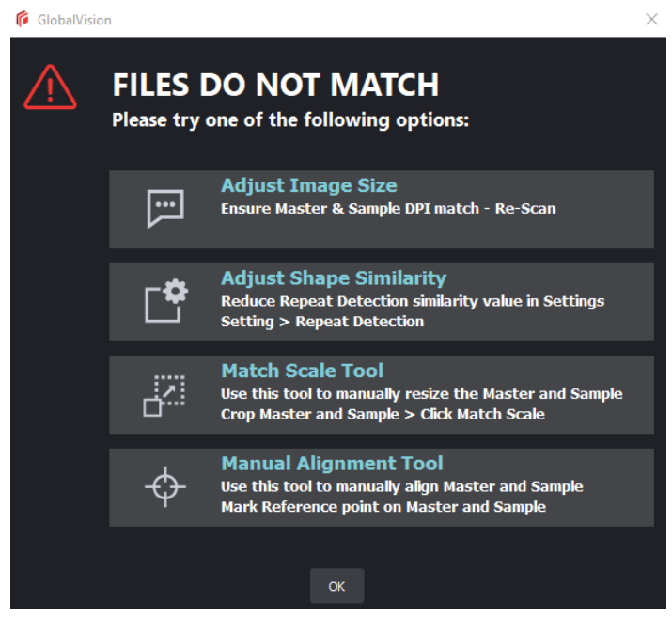
Task: Click the Match Scale resize icon
Action: click(164, 394)
